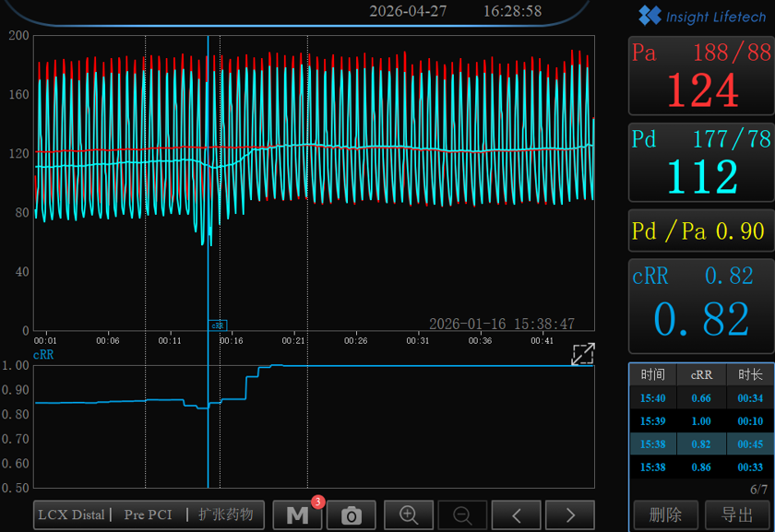Click the Insight Lifetech logo
The image size is (775, 532).
[702, 16]
